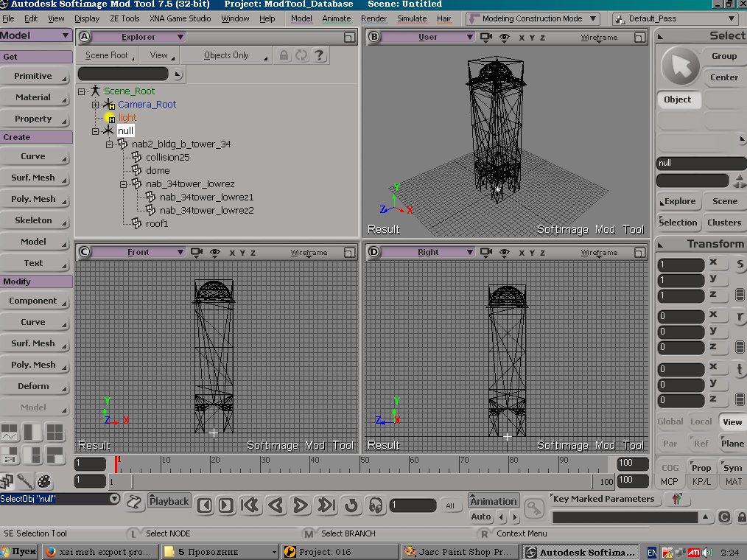Click the red playhead at frame 1

point(116,464)
